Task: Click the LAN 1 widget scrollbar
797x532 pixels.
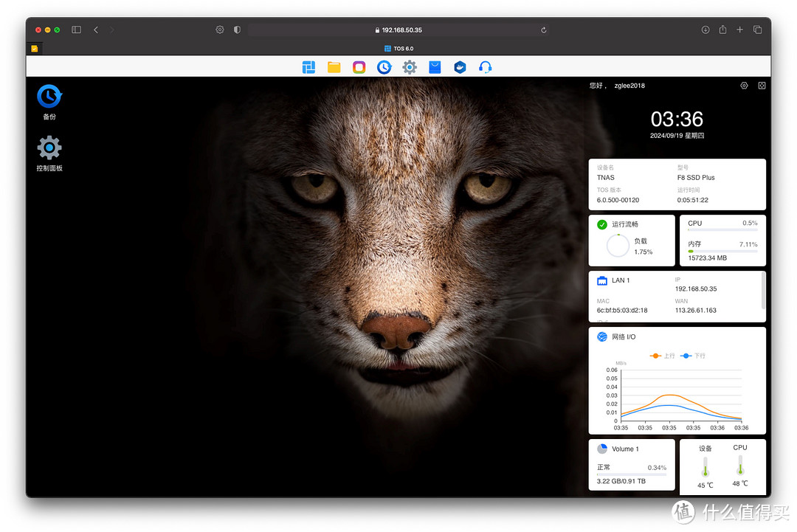Action: coord(763,291)
